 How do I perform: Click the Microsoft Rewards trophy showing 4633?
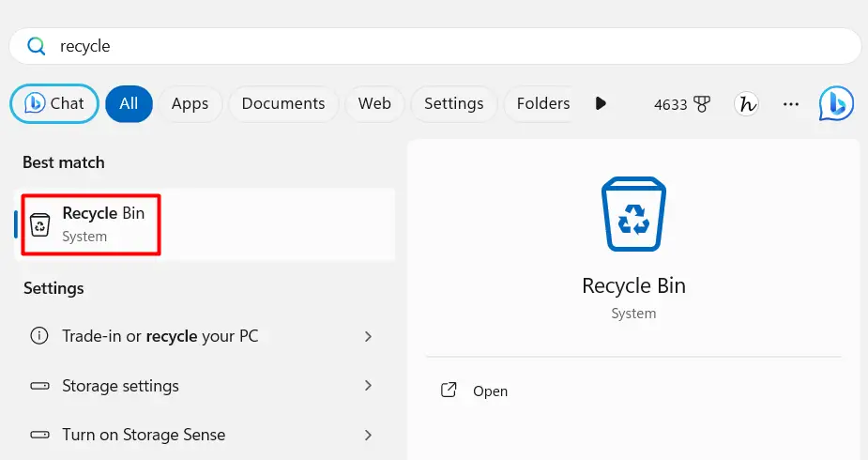click(682, 104)
